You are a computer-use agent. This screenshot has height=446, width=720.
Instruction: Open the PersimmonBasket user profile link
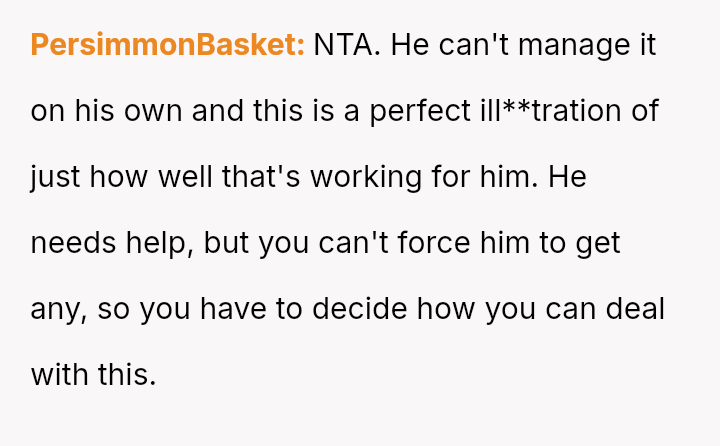tap(167, 45)
